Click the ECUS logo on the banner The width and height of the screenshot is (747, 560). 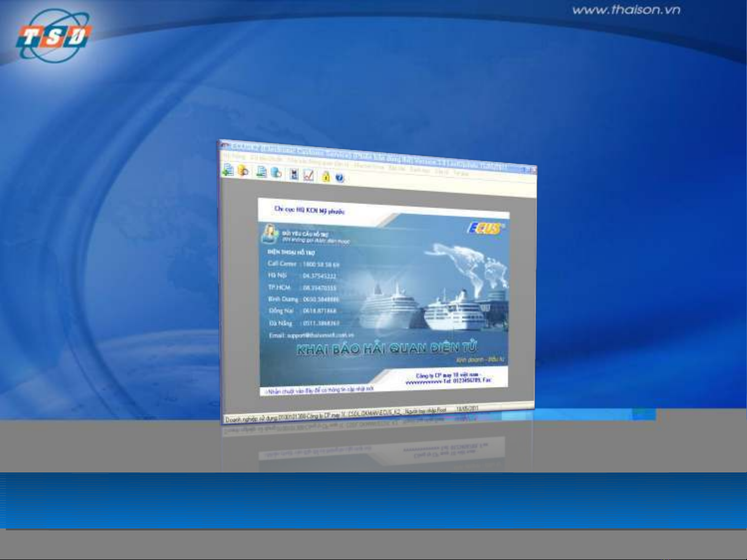(x=484, y=228)
